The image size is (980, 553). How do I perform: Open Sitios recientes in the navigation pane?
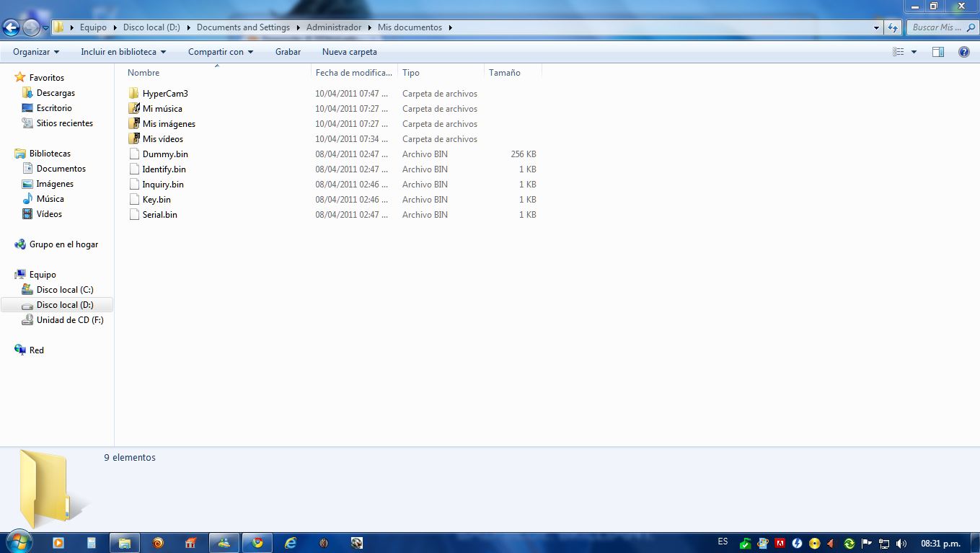click(x=64, y=123)
